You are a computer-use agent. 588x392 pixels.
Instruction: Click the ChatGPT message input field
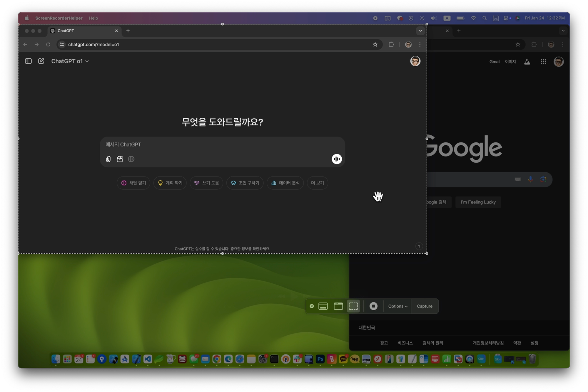click(206, 144)
